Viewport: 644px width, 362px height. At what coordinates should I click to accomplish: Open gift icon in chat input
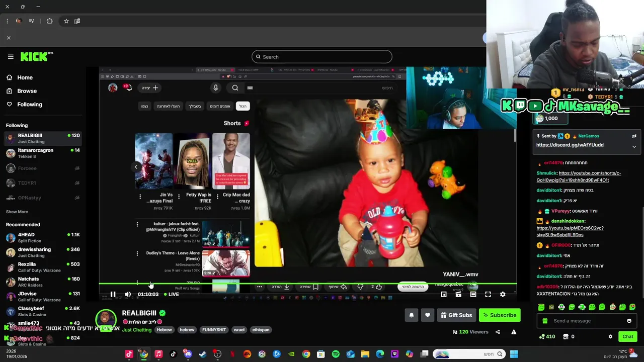pyautogui.click(x=545, y=321)
